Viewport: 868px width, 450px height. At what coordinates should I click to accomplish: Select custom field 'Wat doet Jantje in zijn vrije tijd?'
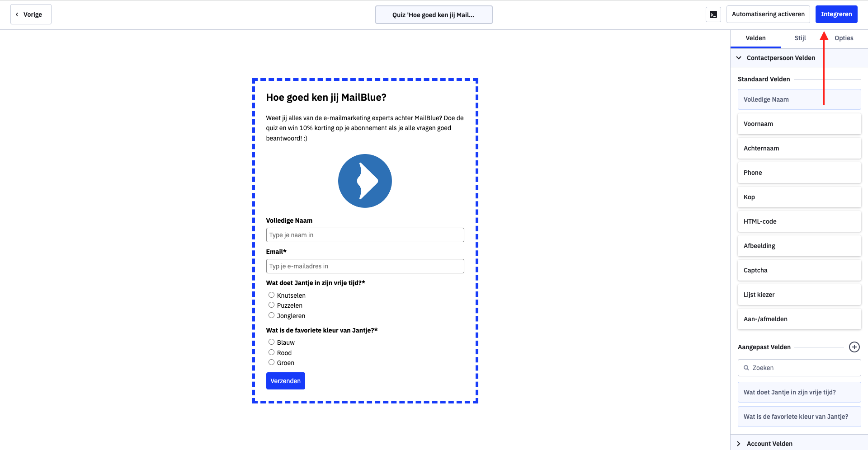(x=799, y=392)
